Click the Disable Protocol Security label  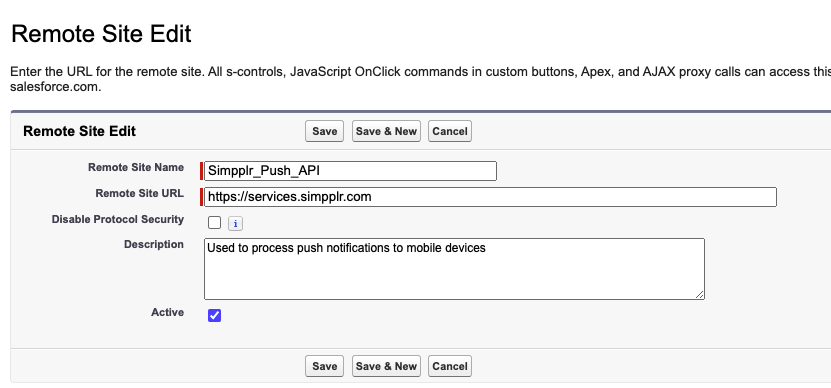click(x=118, y=219)
